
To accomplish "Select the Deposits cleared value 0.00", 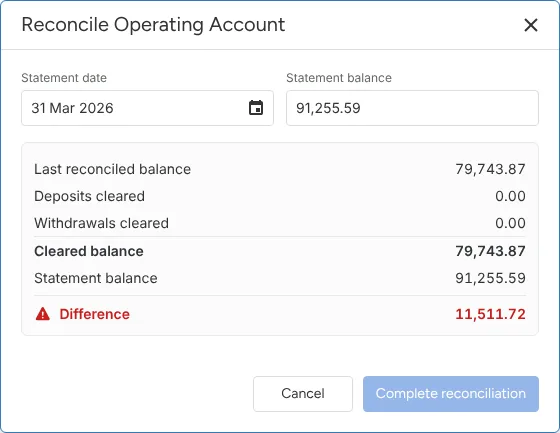I will [x=510, y=196].
